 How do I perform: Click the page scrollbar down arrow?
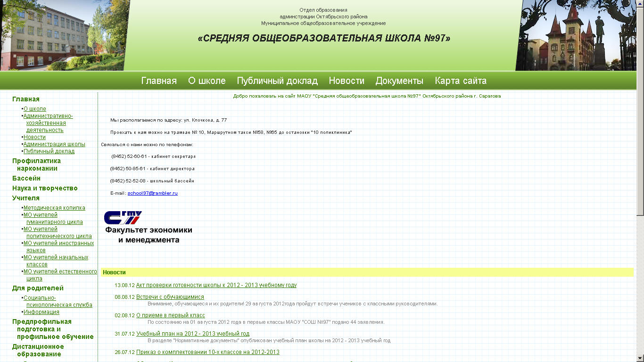tap(640, 358)
